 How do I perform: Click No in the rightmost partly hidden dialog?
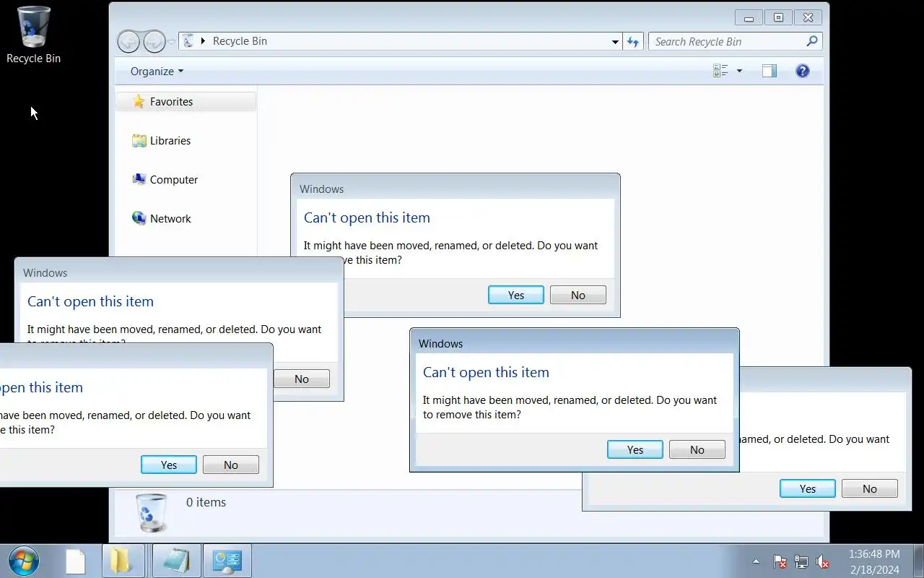tap(870, 488)
